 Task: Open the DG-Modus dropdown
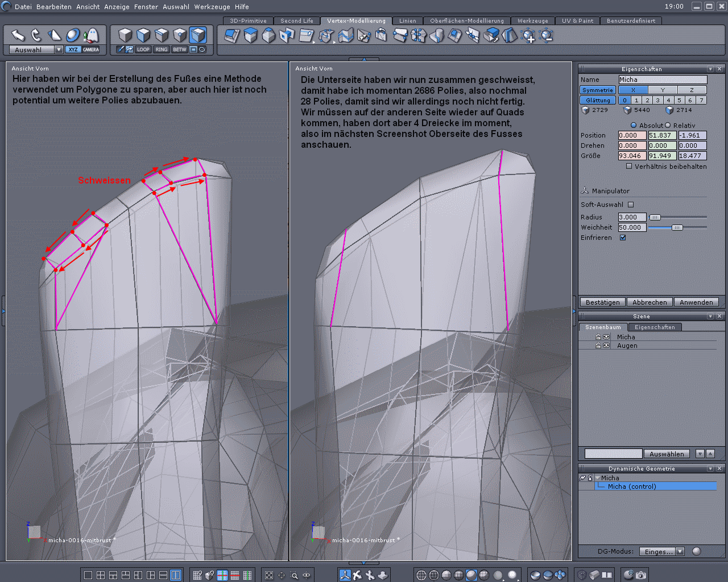pyautogui.click(x=680, y=551)
